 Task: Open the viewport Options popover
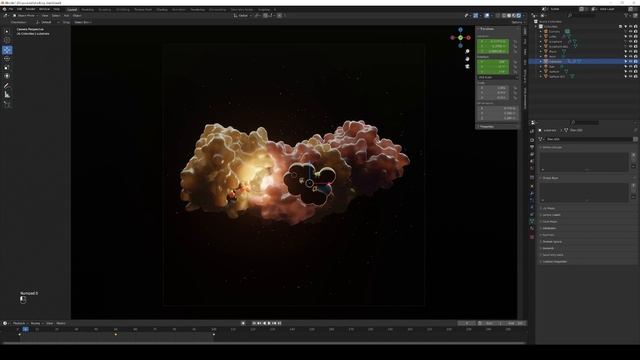(518, 22)
